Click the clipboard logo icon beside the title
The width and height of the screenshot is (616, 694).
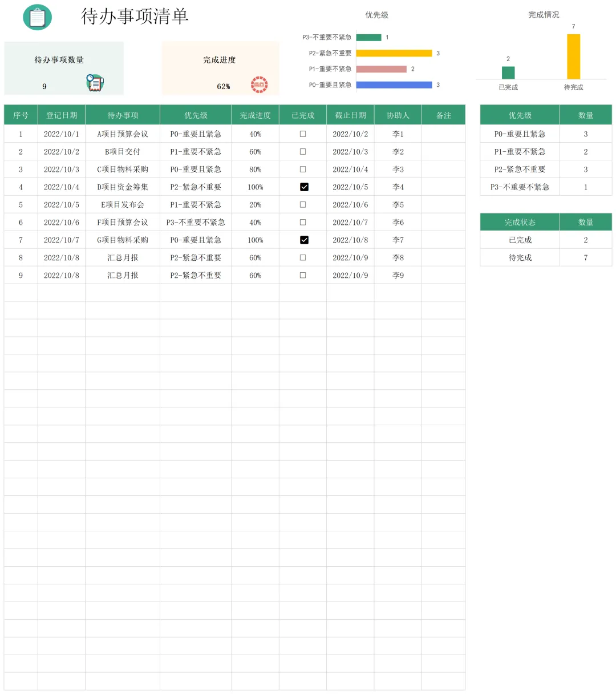tap(37, 17)
